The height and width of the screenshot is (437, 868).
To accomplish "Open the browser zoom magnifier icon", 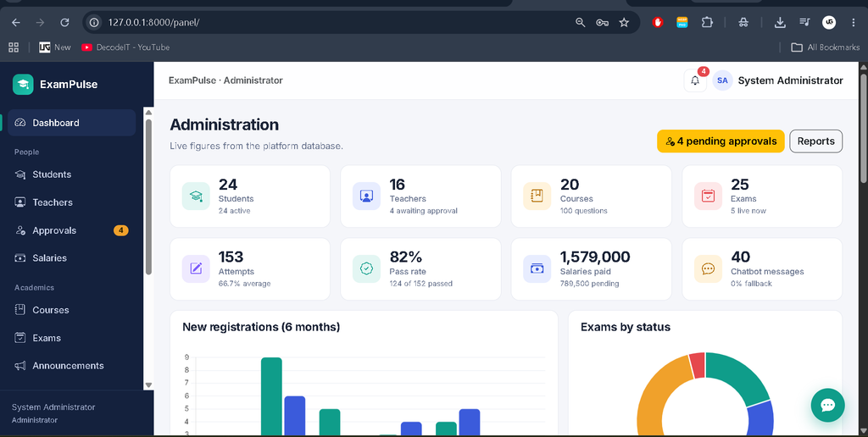I will tap(580, 23).
